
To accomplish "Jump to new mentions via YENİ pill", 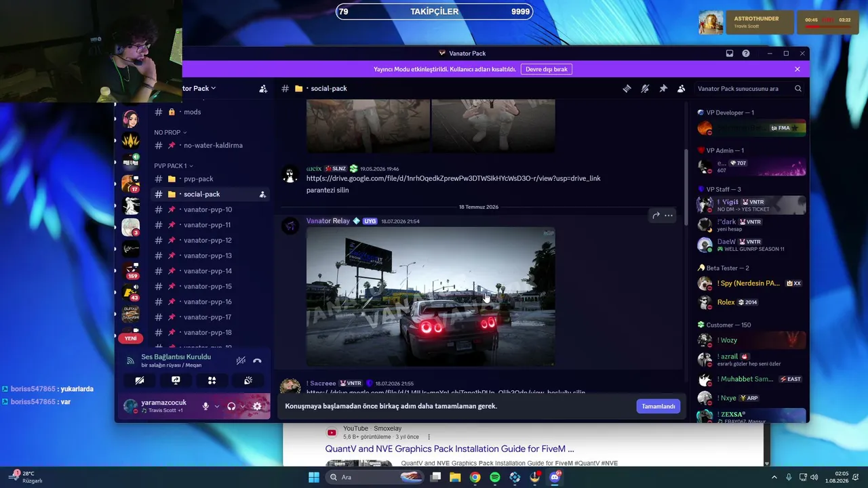I will pyautogui.click(x=130, y=338).
